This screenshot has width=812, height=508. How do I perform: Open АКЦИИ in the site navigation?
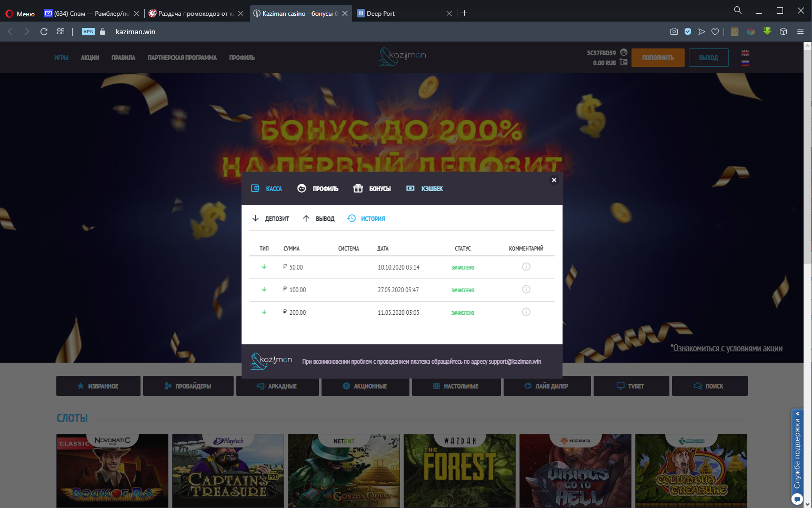pyautogui.click(x=90, y=58)
